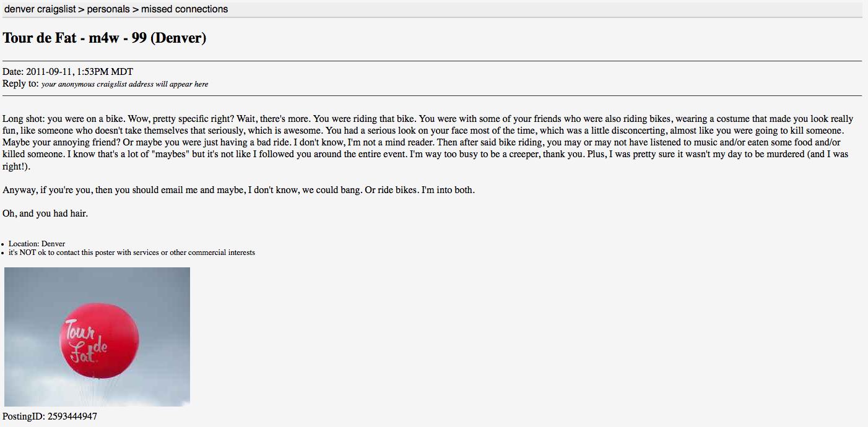Open the red Tour de Fat balloon image
The width and height of the screenshot is (868, 427).
[x=97, y=337]
